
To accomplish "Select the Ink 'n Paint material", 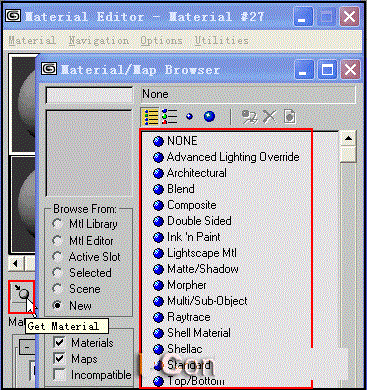I will coord(187,237).
